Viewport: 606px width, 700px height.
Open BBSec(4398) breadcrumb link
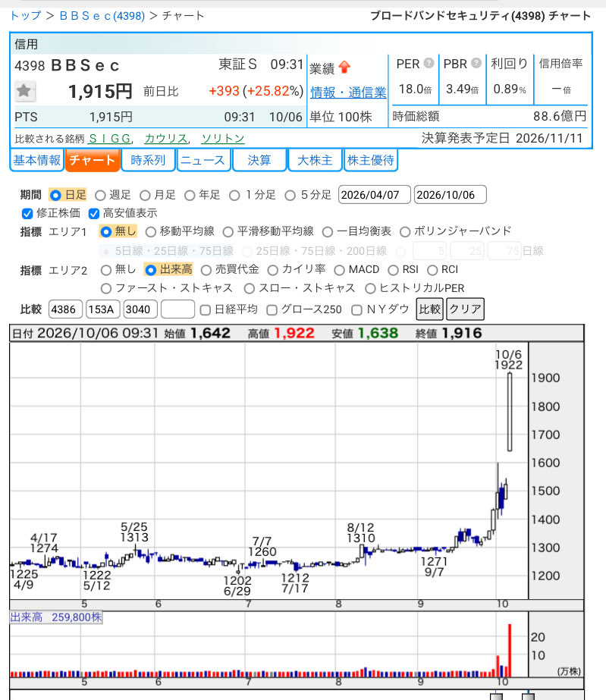pos(102,16)
